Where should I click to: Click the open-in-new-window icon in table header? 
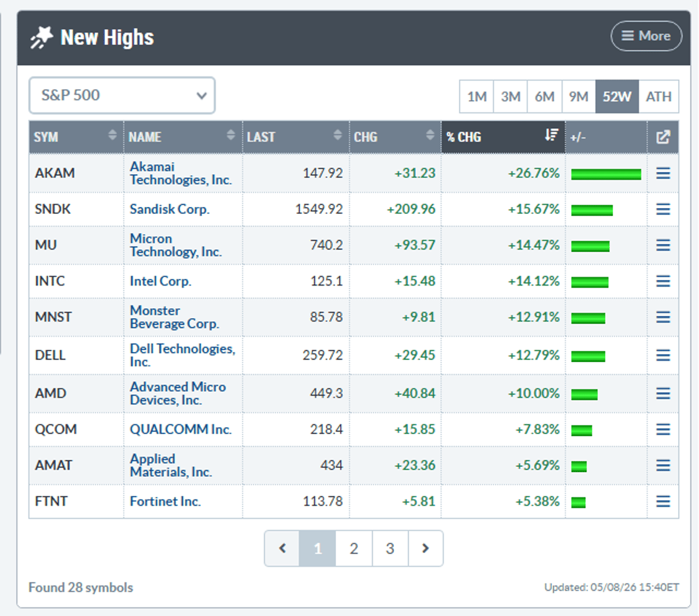click(663, 137)
